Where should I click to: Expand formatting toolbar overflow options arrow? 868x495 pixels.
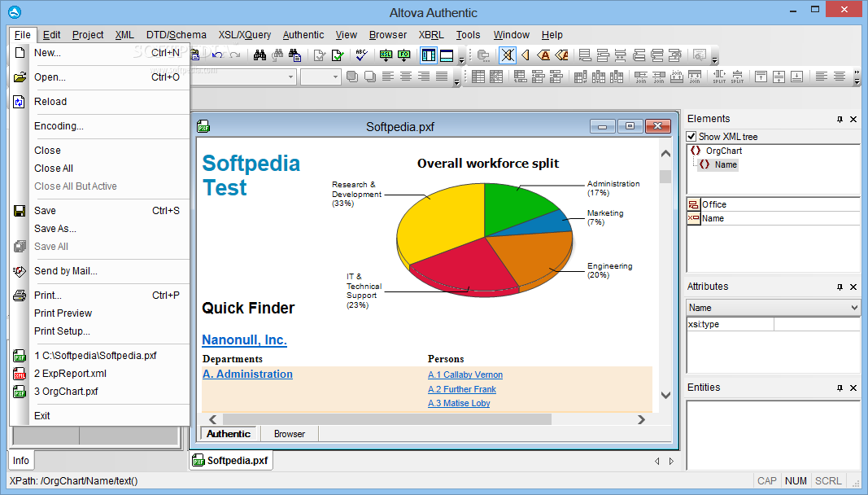[456, 81]
